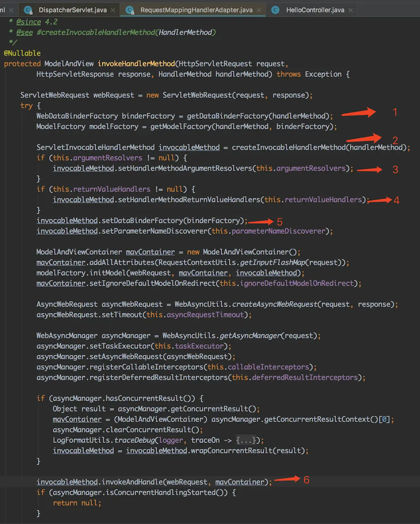Click the HelloController.java class file icon
The image size is (420, 524).
[276, 10]
